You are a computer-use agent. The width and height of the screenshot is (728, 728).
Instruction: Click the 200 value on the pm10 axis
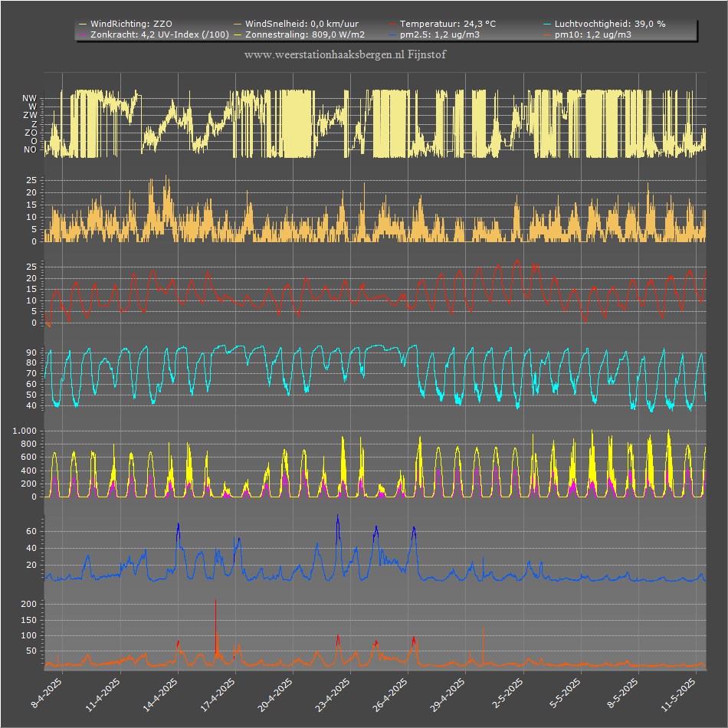[29, 604]
